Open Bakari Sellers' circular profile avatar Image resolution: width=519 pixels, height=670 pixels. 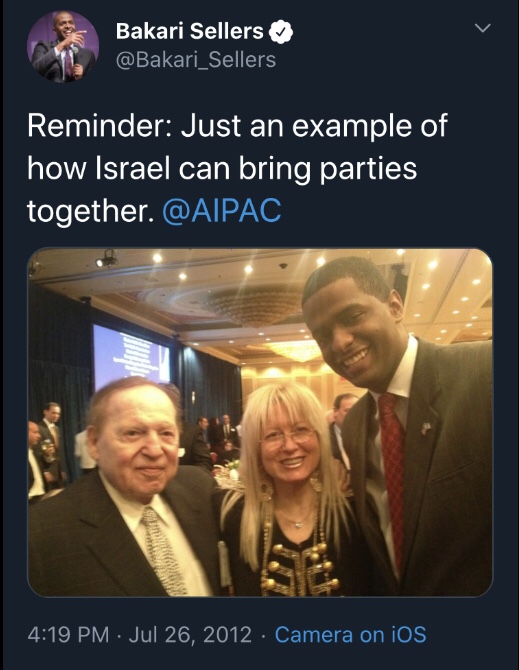click(x=63, y=47)
